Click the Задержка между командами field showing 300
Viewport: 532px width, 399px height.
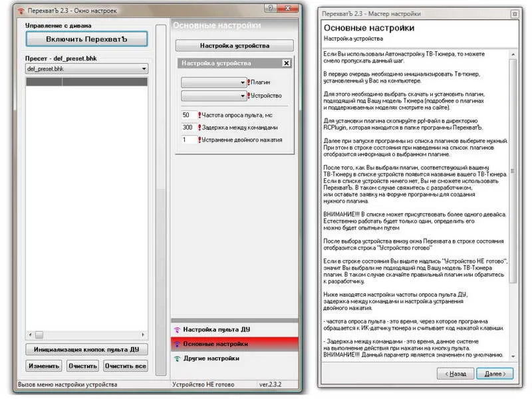point(190,128)
